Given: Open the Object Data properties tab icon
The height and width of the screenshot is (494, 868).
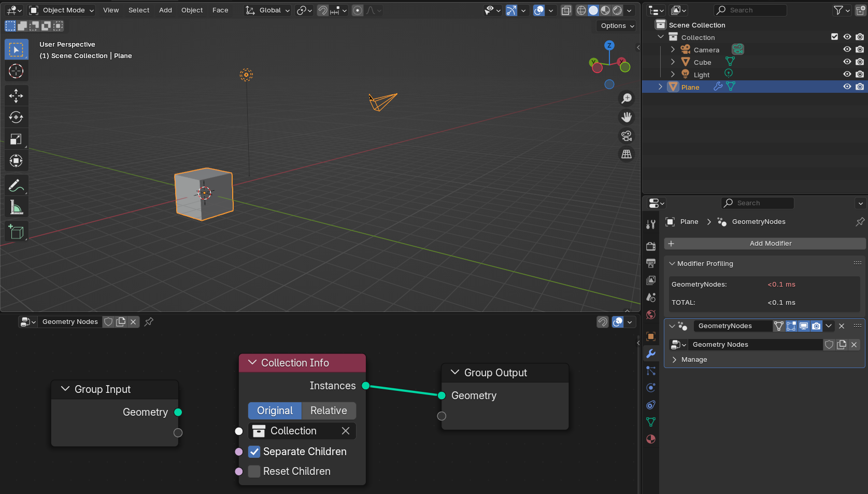Looking at the screenshot, I should click(x=651, y=422).
